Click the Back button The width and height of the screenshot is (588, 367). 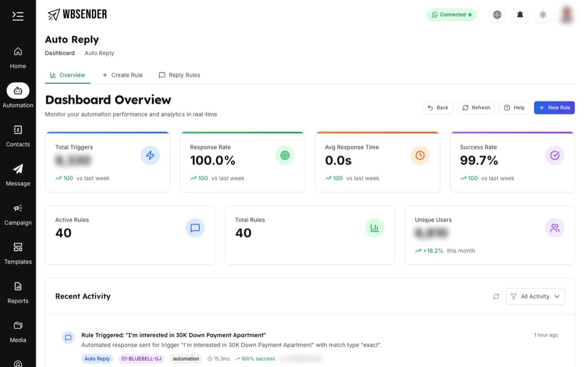[x=438, y=107]
